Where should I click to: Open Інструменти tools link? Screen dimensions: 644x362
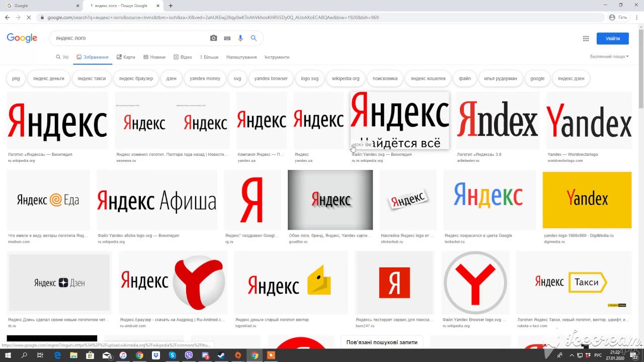(277, 57)
